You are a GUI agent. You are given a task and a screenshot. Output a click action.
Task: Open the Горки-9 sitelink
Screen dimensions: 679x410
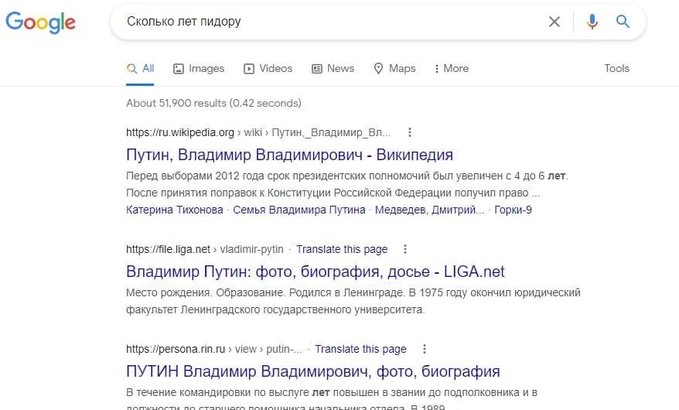click(x=513, y=210)
